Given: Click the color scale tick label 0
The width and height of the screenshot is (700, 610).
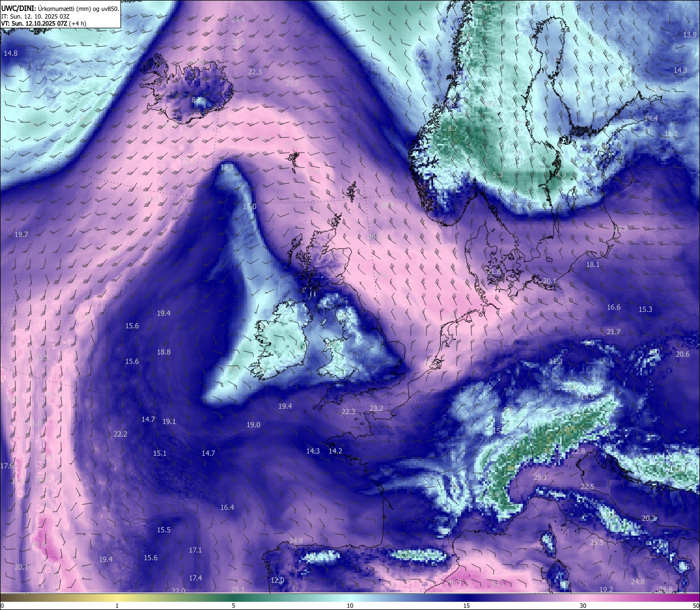Looking at the screenshot, I should (2, 606).
